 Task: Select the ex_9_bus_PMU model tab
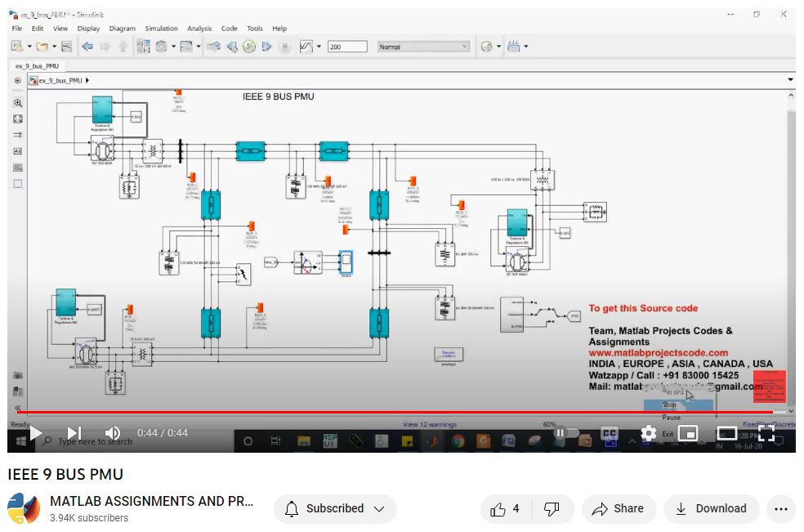pyautogui.click(x=37, y=66)
